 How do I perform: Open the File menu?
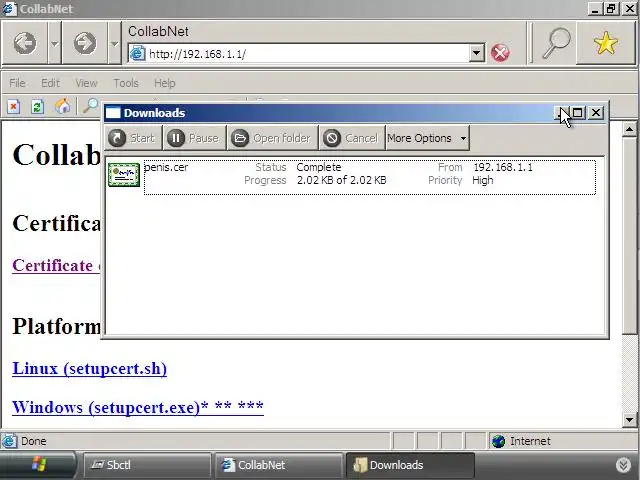pyautogui.click(x=17, y=83)
